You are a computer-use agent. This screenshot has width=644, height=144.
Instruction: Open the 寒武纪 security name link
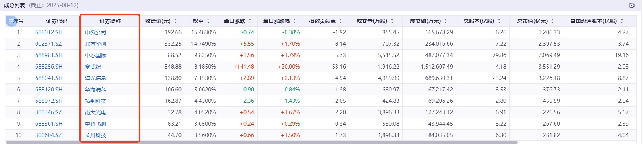[x=93, y=67]
